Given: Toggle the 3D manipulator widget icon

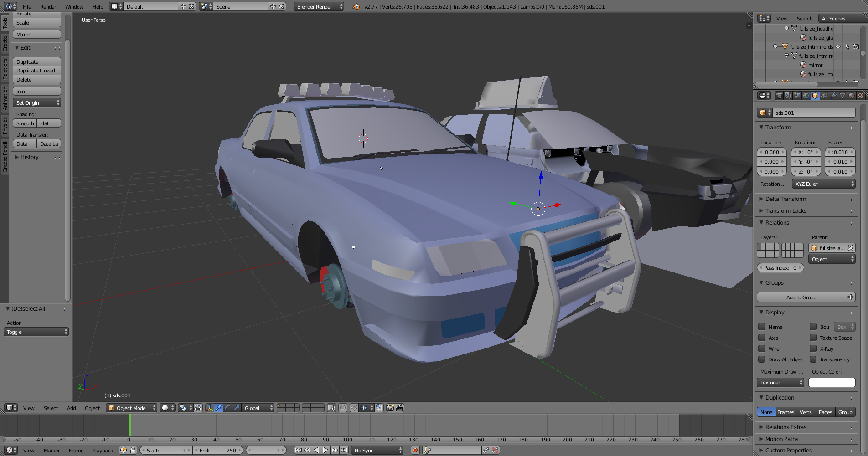Looking at the screenshot, I should point(209,408).
